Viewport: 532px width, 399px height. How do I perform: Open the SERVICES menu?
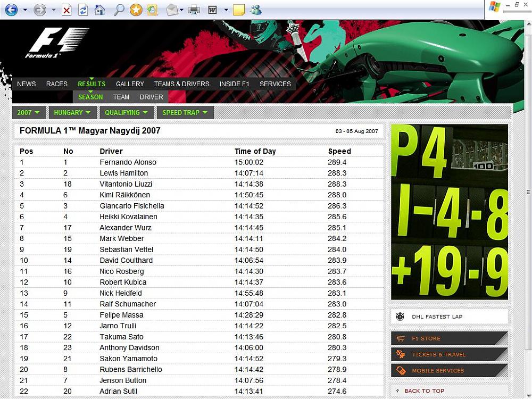(x=275, y=84)
